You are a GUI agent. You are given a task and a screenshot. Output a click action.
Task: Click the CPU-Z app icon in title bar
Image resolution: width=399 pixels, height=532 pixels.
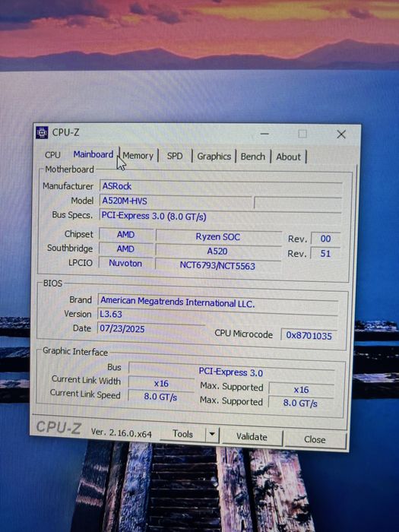pos(42,132)
